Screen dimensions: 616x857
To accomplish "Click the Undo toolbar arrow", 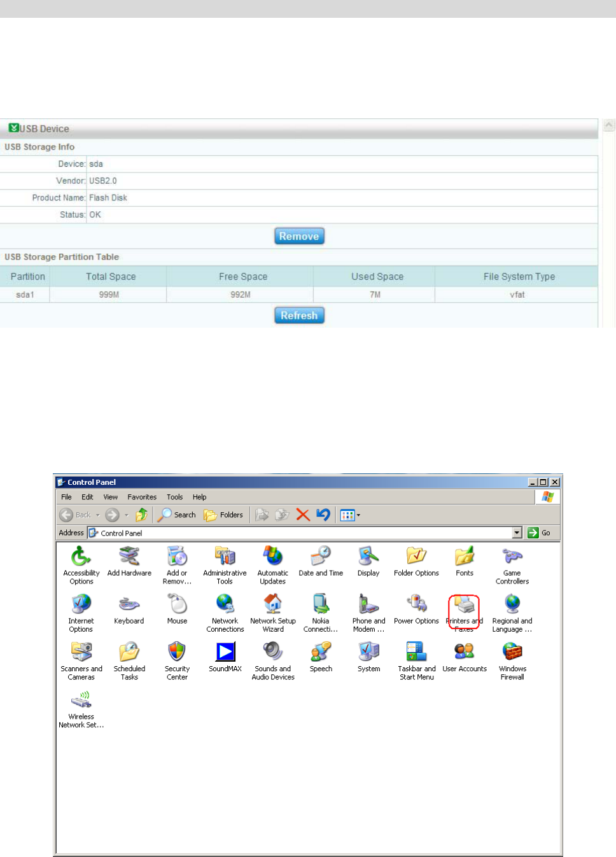I will [323, 515].
